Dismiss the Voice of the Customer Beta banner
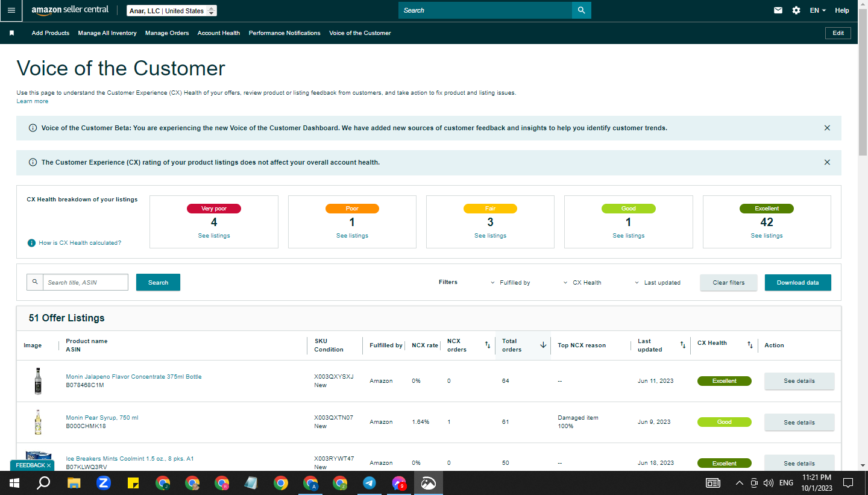The width and height of the screenshot is (868, 495). [x=827, y=128]
